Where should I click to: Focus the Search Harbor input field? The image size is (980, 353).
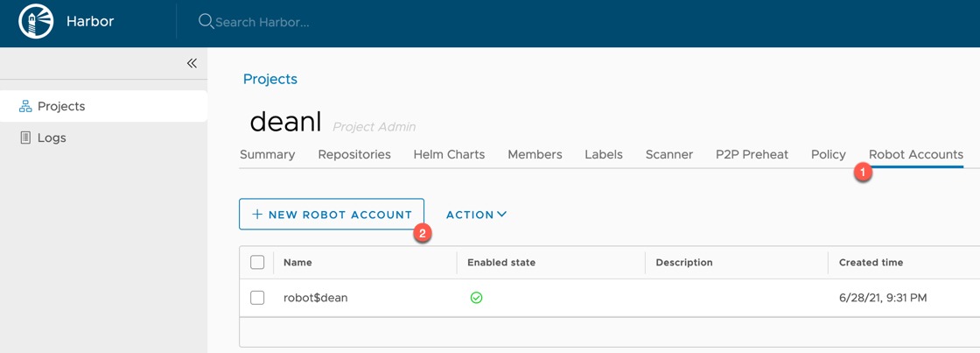click(x=262, y=23)
